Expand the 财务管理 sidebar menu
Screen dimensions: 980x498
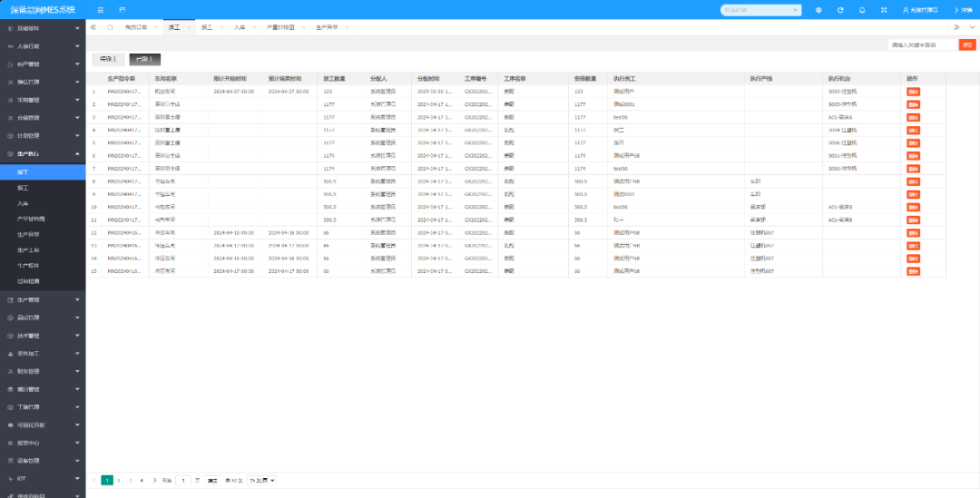point(43,371)
